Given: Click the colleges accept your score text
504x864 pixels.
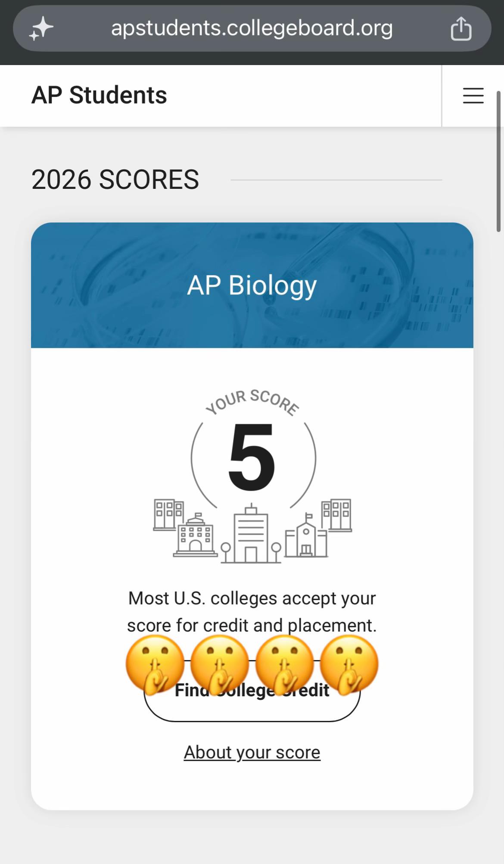Looking at the screenshot, I should 252,612.
